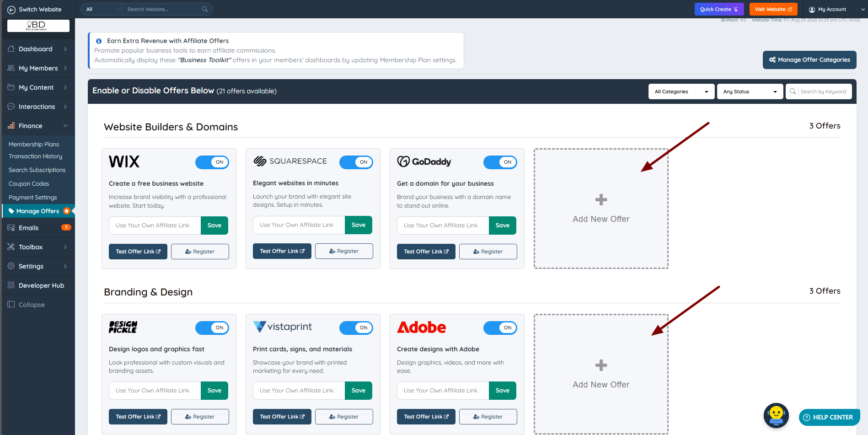Click the Visit Website button
Viewport: 868px width, 435px height.
pos(773,9)
